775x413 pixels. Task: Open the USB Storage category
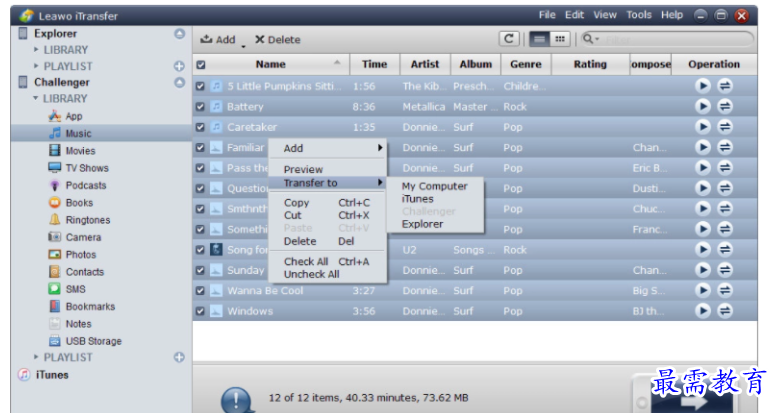pyautogui.click(x=85, y=341)
